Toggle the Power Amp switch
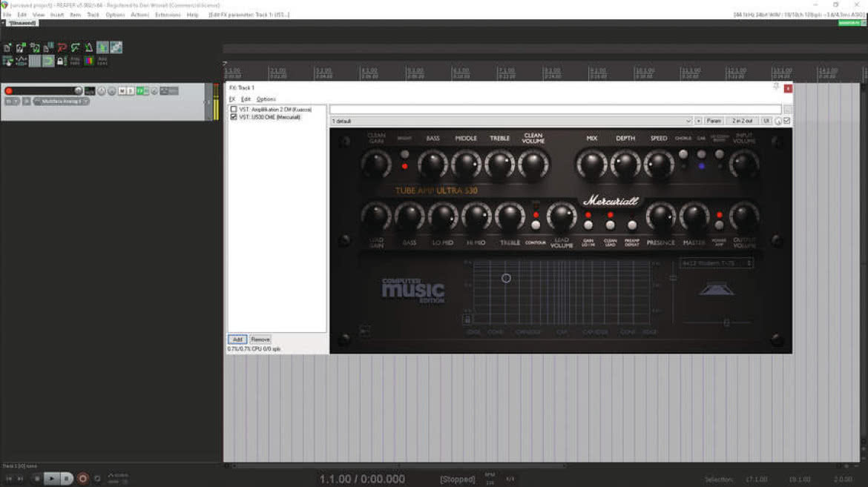The height and width of the screenshot is (487, 868). tap(719, 225)
